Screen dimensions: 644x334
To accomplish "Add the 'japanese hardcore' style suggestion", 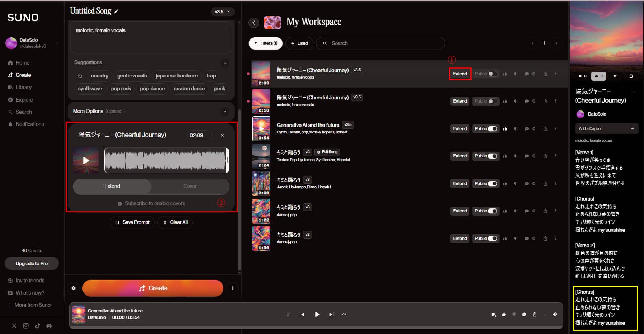I will tap(176, 76).
